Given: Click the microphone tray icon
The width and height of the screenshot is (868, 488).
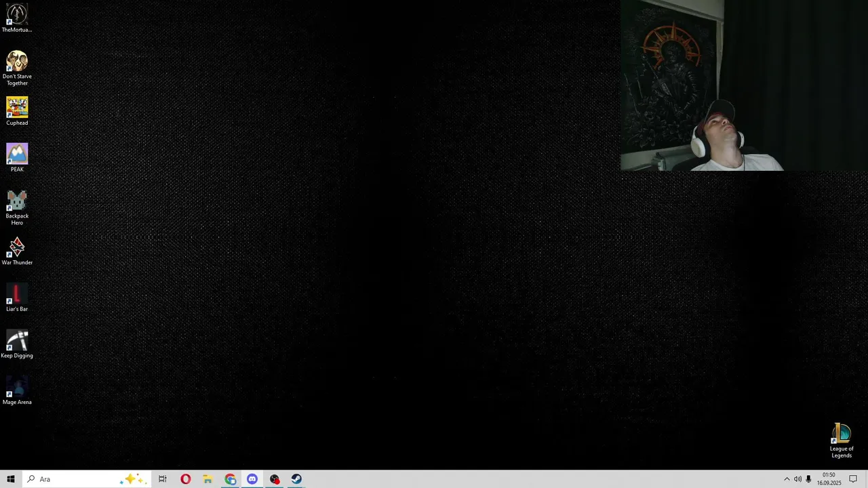Looking at the screenshot, I should point(808,479).
